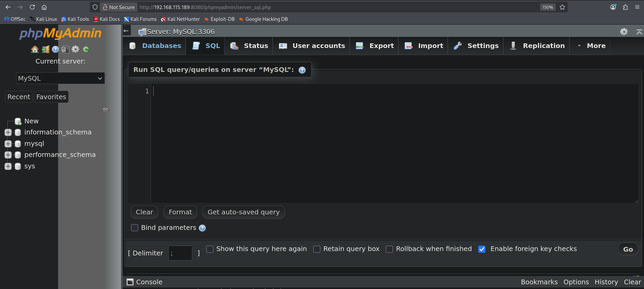Click inside the Delimiter input field
The image size is (644, 289).
tap(180, 253)
